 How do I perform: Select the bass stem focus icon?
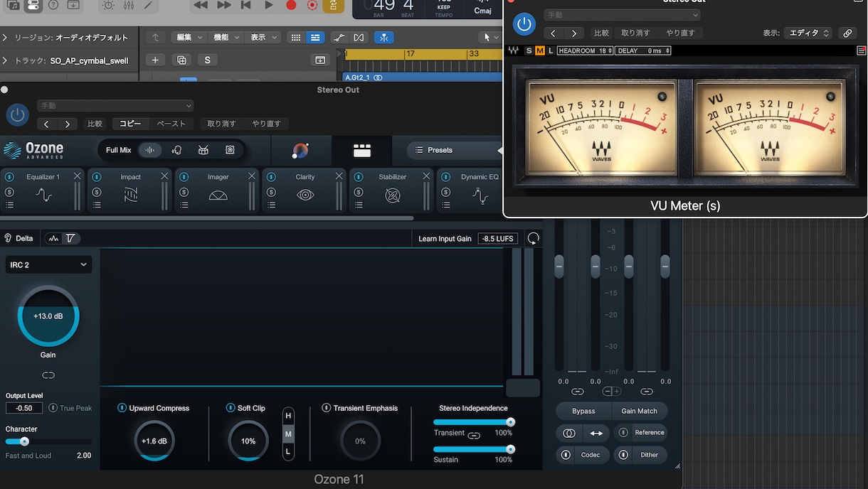(230, 150)
